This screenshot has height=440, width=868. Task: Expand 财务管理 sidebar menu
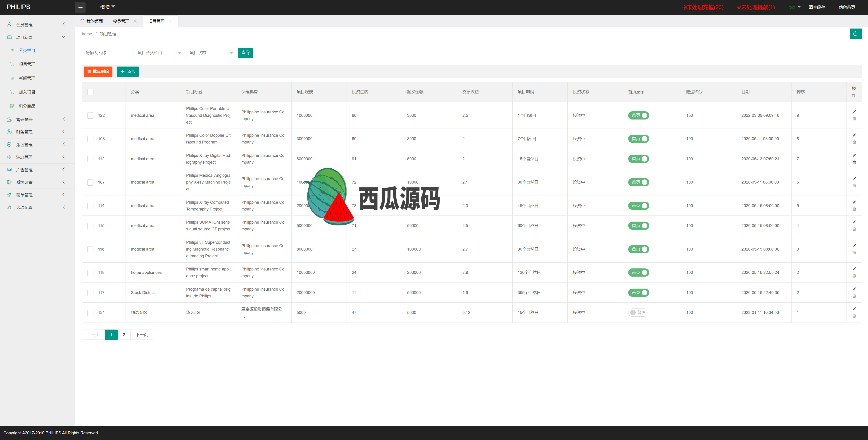click(37, 132)
